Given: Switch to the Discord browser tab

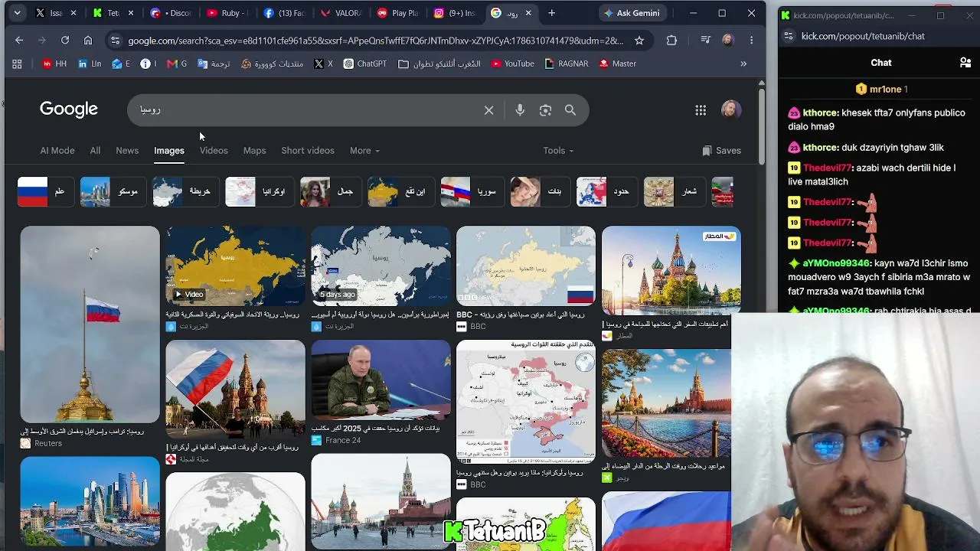Looking at the screenshot, I should pos(171,13).
